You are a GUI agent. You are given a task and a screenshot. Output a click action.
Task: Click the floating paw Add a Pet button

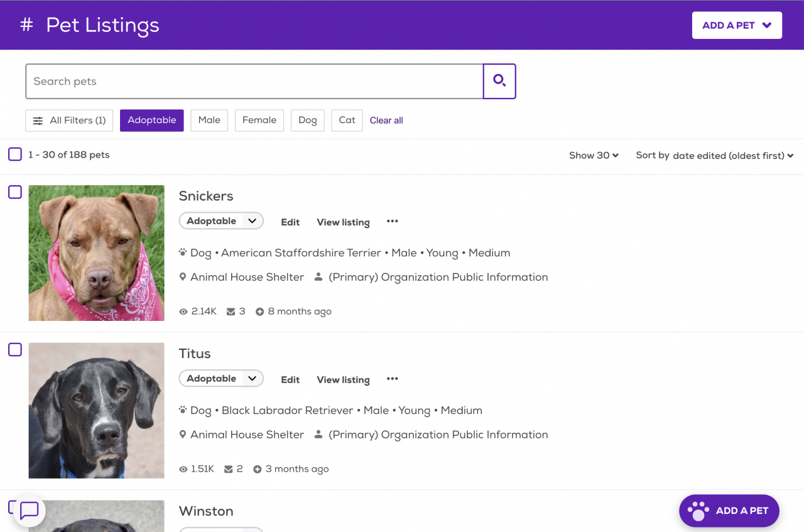click(x=729, y=511)
